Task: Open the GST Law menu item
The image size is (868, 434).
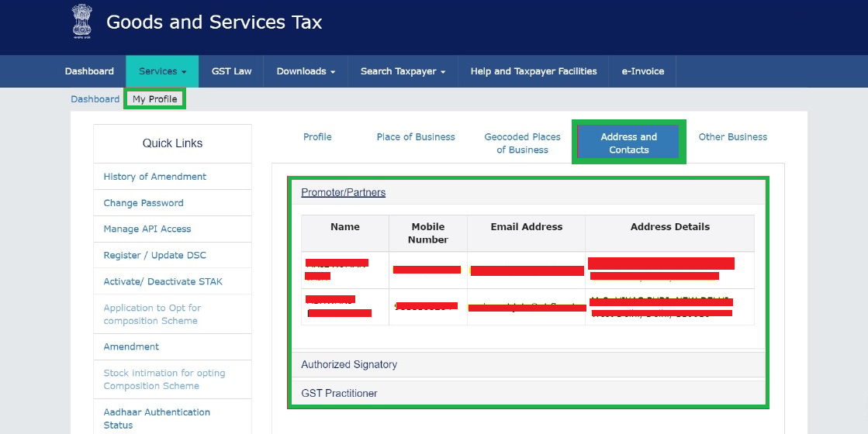Action: coord(231,71)
